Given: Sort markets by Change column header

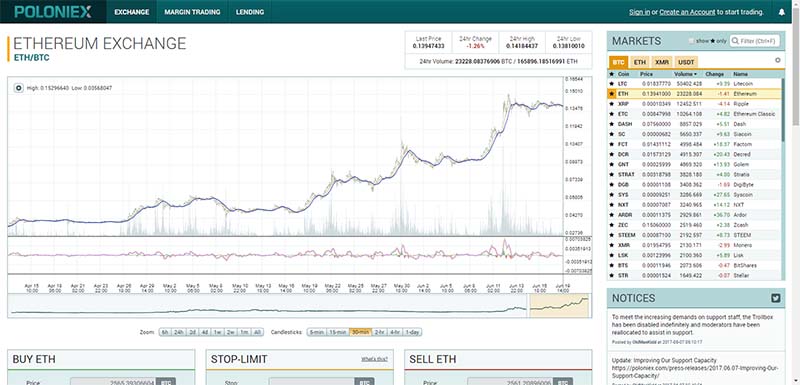Looking at the screenshot, I should (x=715, y=74).
